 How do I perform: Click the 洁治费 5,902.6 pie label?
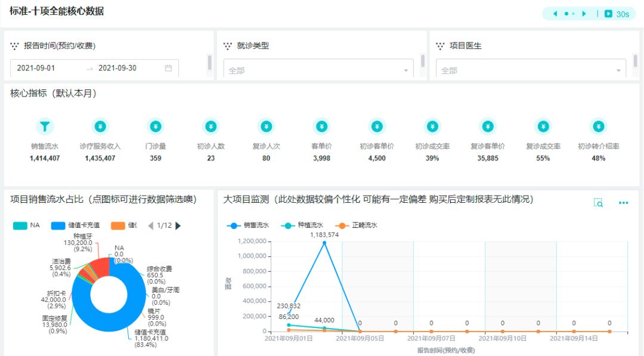click(x=60, y=268)
